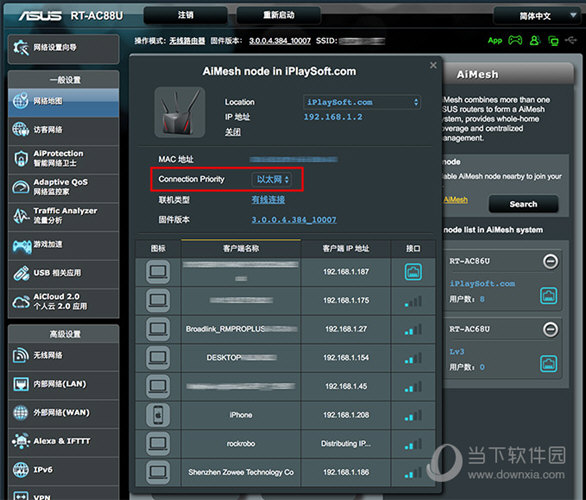586x500 pixels.
Task: Click ethernet icon on RT-AC68U card
Action: tap(549, 364)
